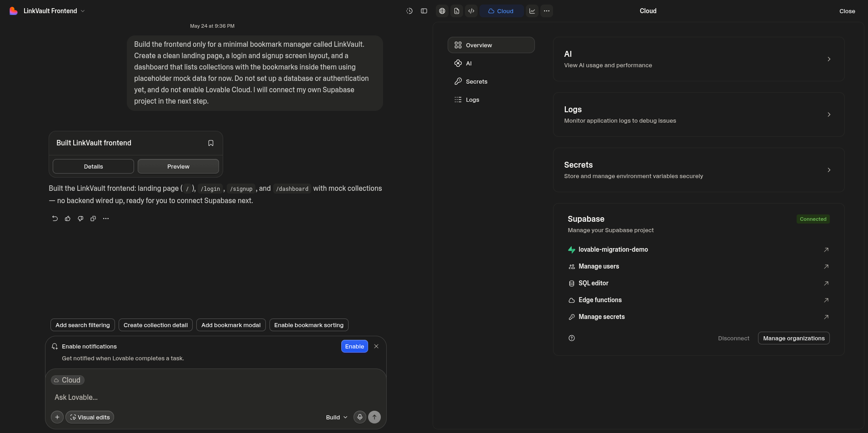Choose Add search filtering suggestion
This screenshot has height=433, width=868.
point(83,325)
